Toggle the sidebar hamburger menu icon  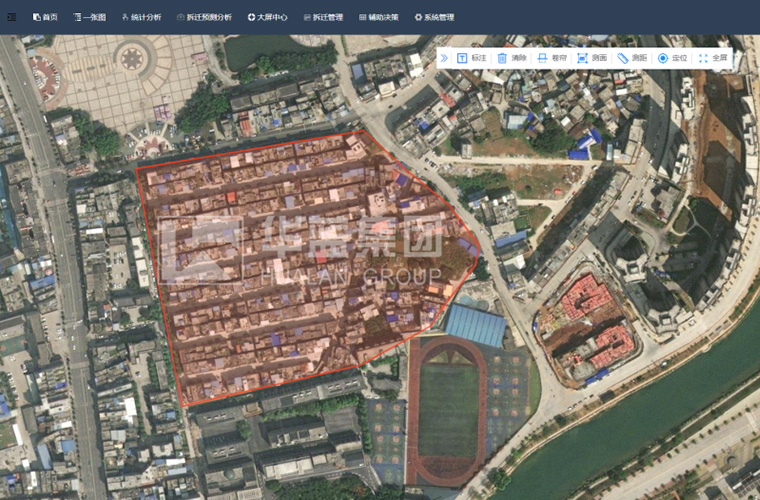tap(12, 17)
